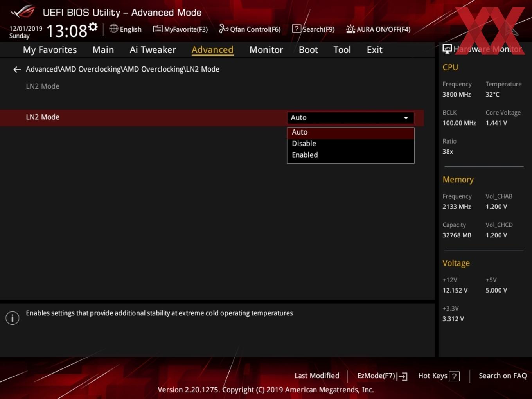Switch to the Main tab
Image resolution: width=532 pixels, height=399 pixels.
(x=103, y=50)
